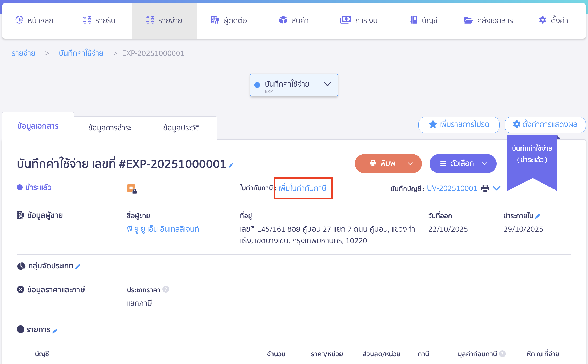Open the บันทึกค่าใช้จ่าย EXP document type dropdown
Viewport: 588px width, 364px height.
(294, 85)
